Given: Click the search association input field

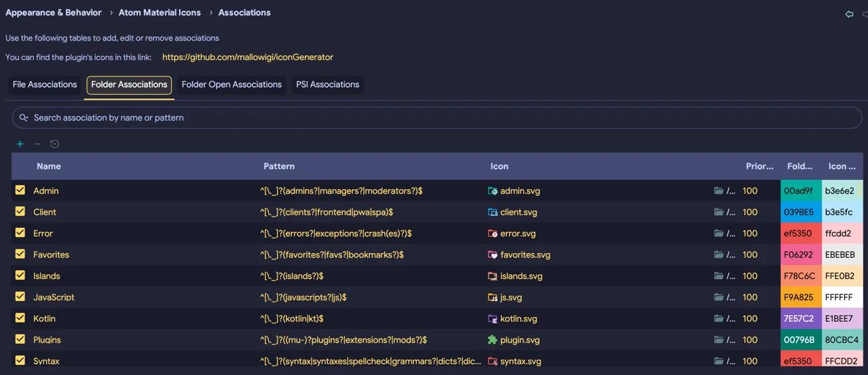Looking at the screenshot, I should pyautogui.click(x=437, y=118).
